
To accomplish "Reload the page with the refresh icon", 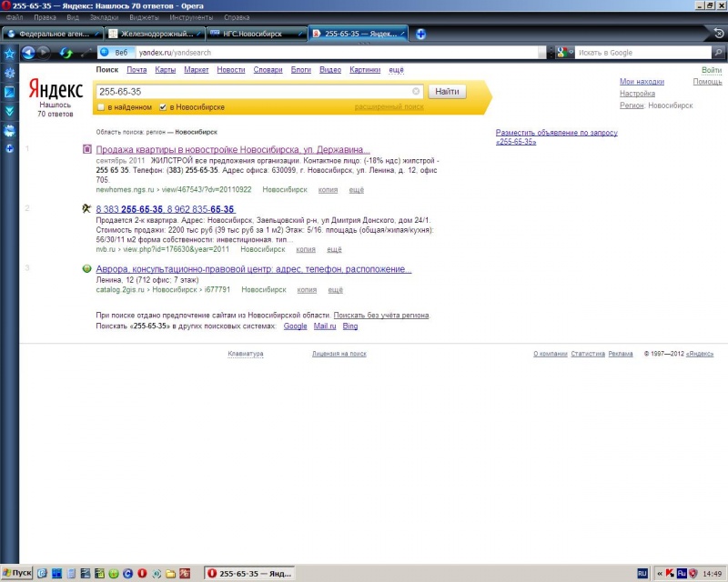I will [x=66, y=53].
